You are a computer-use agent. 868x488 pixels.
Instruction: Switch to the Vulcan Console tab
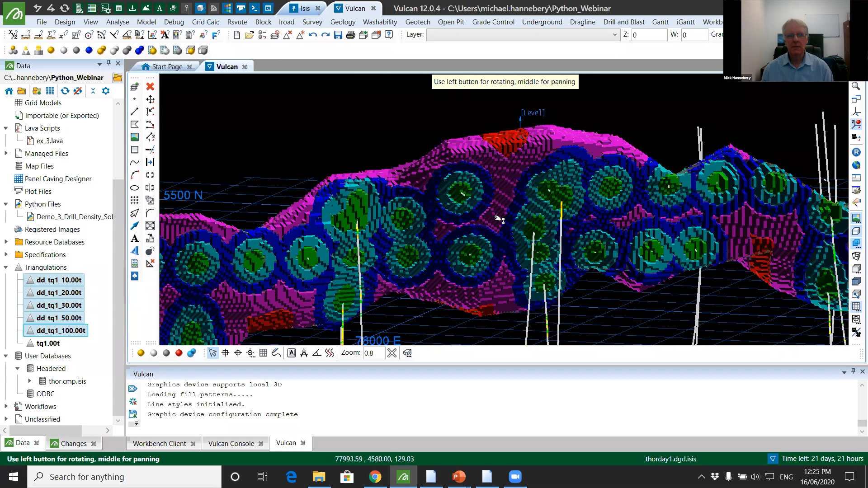(x=231, y=443)
